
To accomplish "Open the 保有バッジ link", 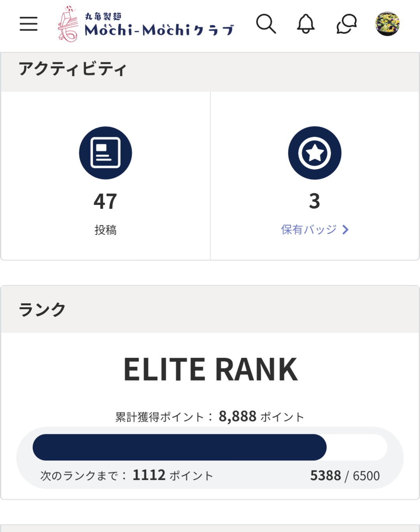I will [309, 230].
